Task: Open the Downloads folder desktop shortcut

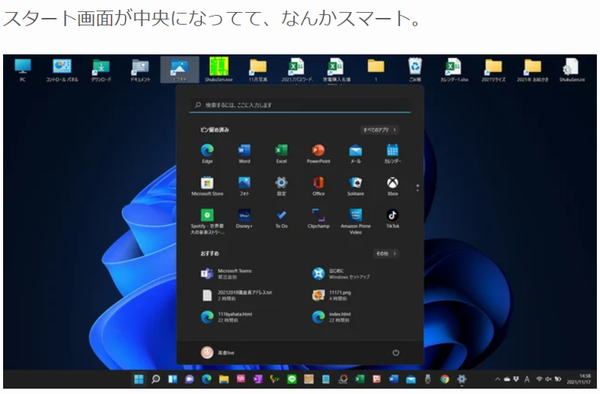Action: 101,70
